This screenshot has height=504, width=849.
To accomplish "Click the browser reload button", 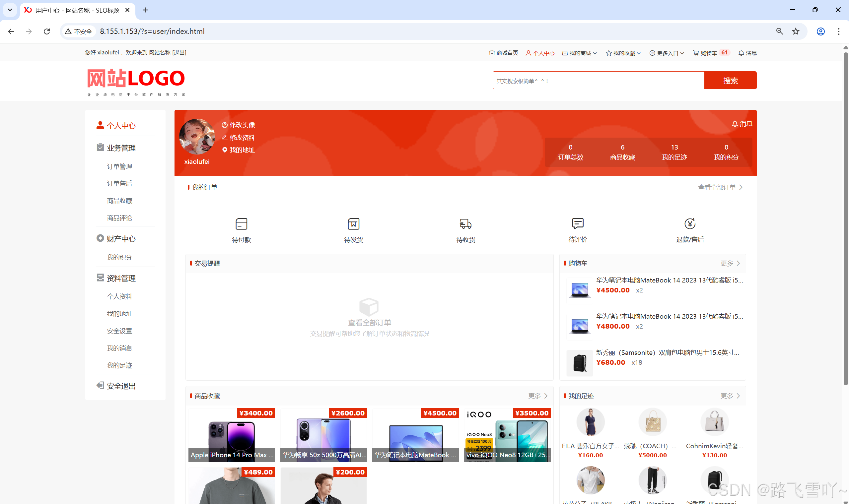I will [47, 31].
